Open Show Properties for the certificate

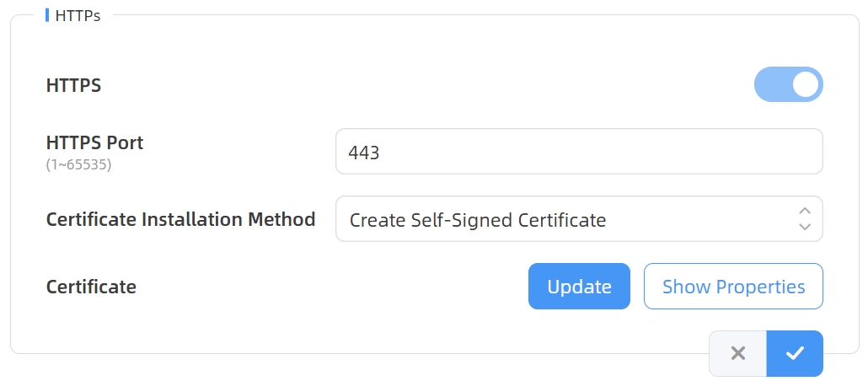click(733, 287)
